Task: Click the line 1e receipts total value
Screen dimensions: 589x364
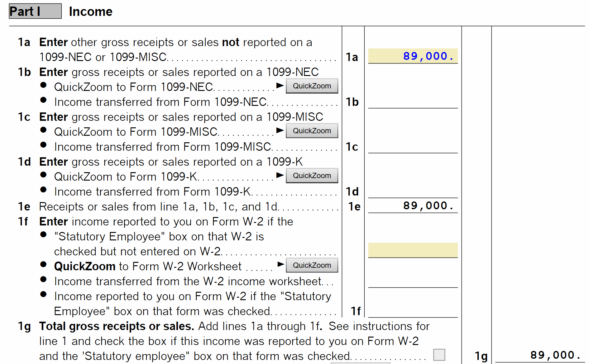Action: point(413,206)
